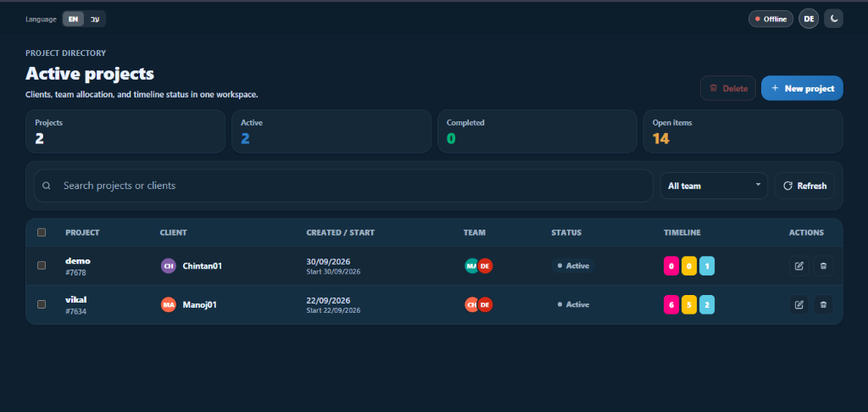Switch language to EN
Screen dimensions: 868x412
click(73, 19)
